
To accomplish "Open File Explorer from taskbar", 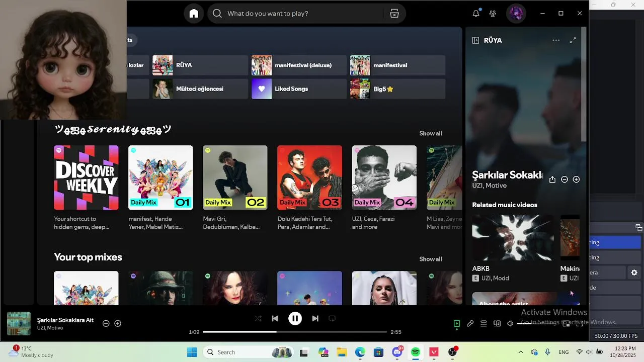I will pos(342,352).
